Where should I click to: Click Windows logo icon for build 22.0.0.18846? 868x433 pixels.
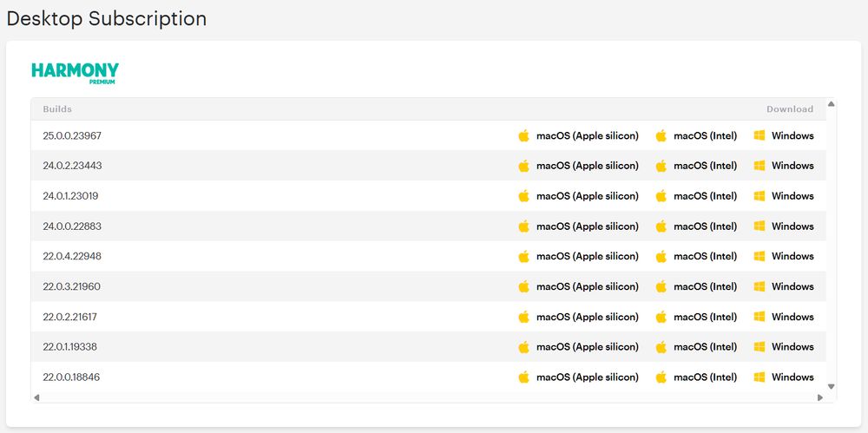tap(759, 377)
